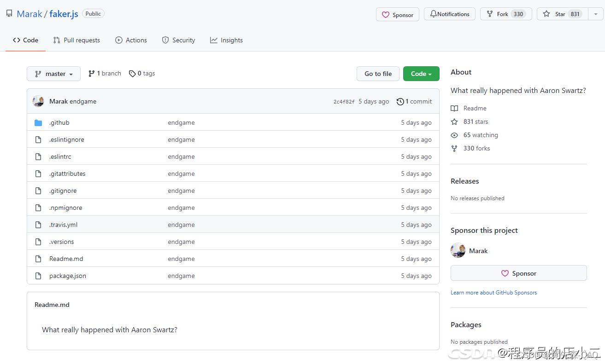Open the .gitattributes file
This screenshot has width=605, height=364.
[67, 173]
